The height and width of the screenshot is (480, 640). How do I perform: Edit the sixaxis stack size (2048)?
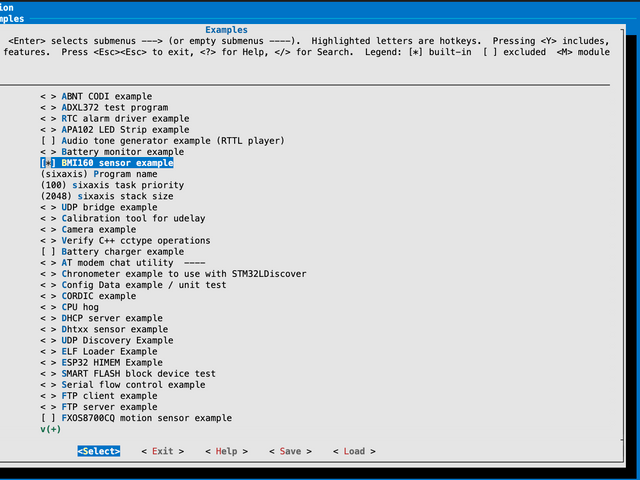coord(107,196)
